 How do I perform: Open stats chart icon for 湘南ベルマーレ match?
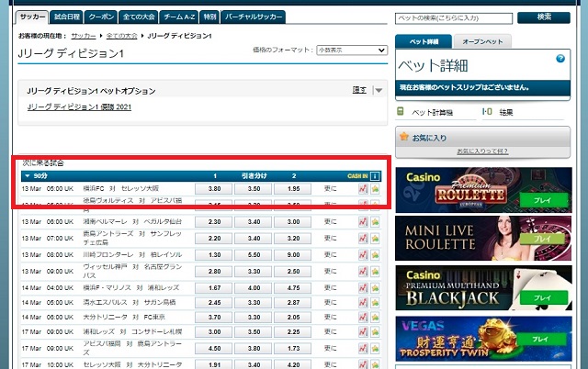(x=363, y=221)
